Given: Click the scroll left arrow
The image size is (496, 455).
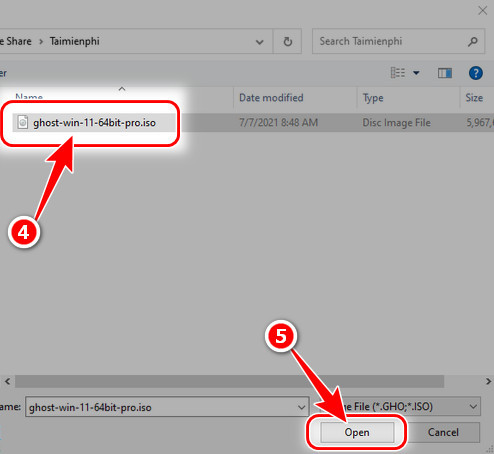Looking at the screenshot, I should coord(7,381).
